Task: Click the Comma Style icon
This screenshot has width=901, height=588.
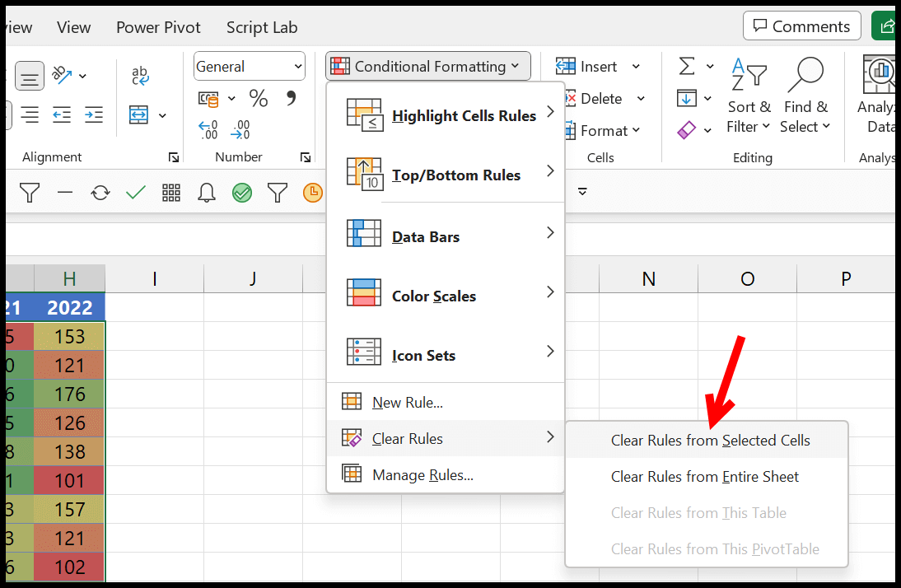Action: 292,98
